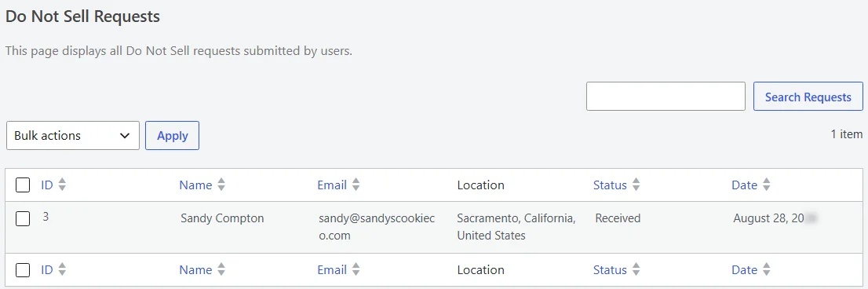This screenshot has width=868, height=289.
Task: Click the ID sort arrows in header row
Action: coord(62,185)
